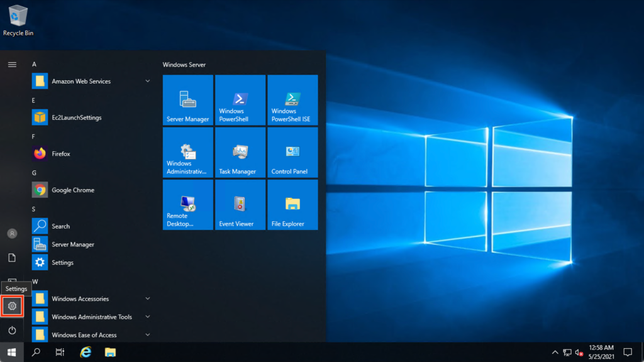Click letter W section header
Screen dimensions: 644x362
coord(35,282)
